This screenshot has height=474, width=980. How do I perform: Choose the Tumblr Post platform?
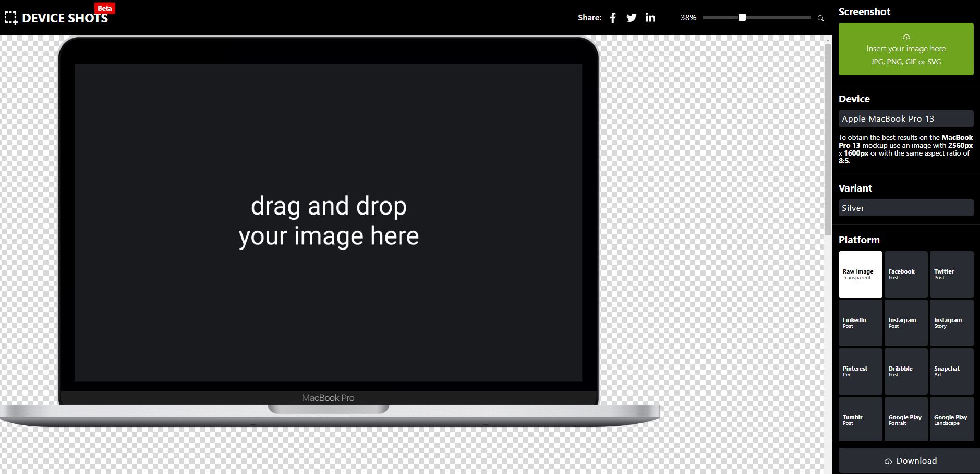coord(860,419)
